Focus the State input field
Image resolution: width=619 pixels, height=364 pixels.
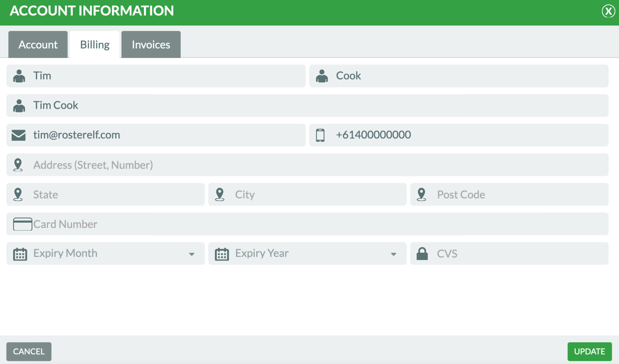pyautogui.click(x=106, y=194)
